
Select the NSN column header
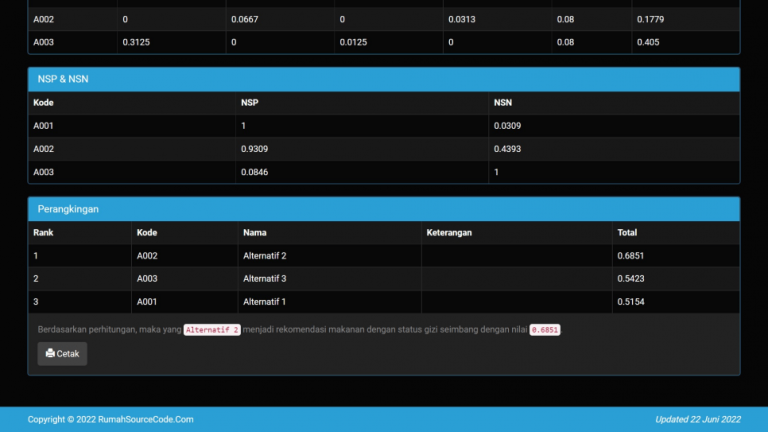pyautogui.click(x=503, y=103)
